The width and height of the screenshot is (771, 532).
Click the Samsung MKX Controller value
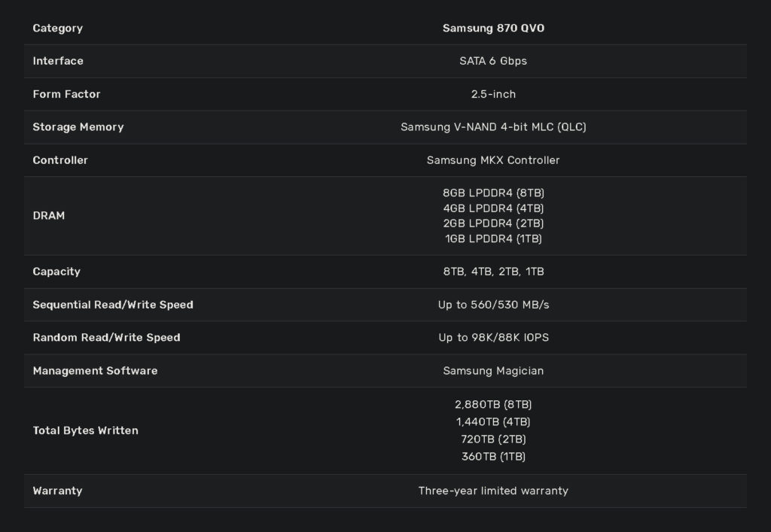click(493, 160)
